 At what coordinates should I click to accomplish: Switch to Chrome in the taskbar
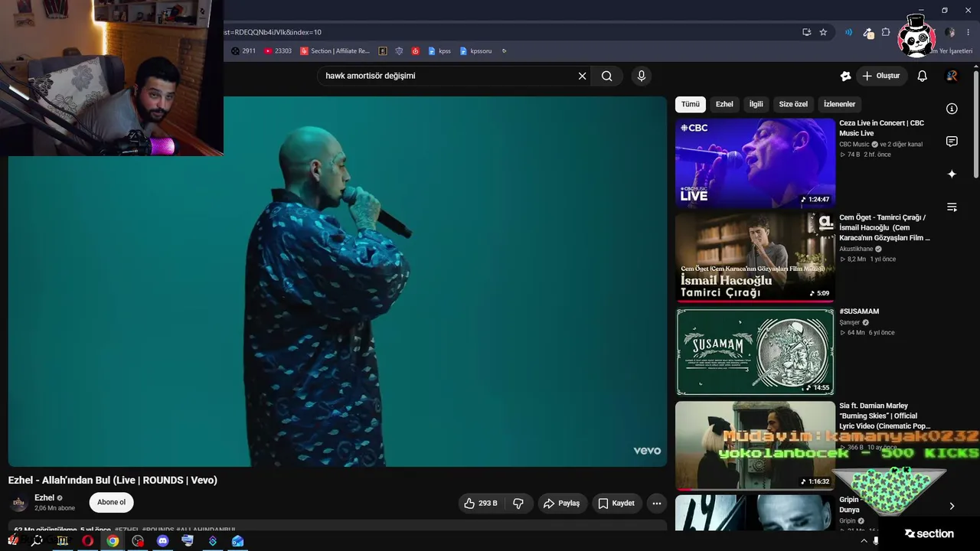113,541
